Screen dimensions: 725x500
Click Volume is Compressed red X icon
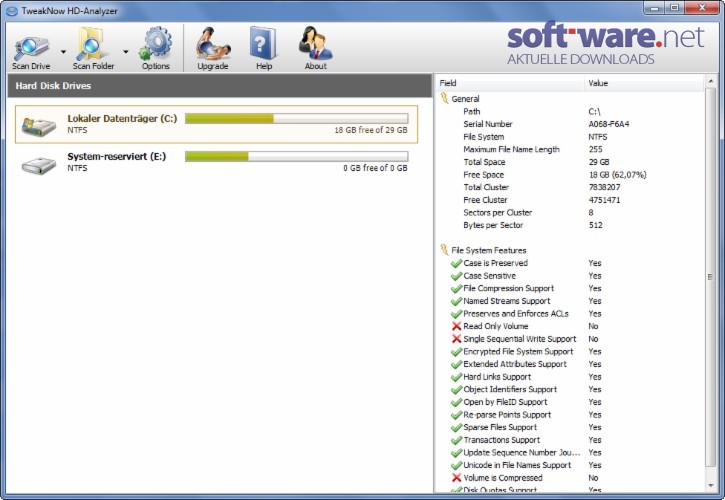point(456,478)
